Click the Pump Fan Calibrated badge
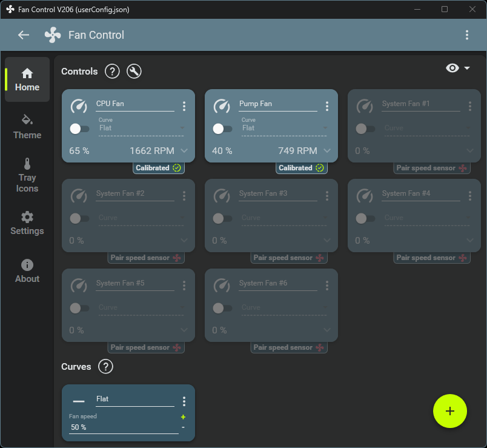This screenshot has width=487, height=448. tap(302, 168)
